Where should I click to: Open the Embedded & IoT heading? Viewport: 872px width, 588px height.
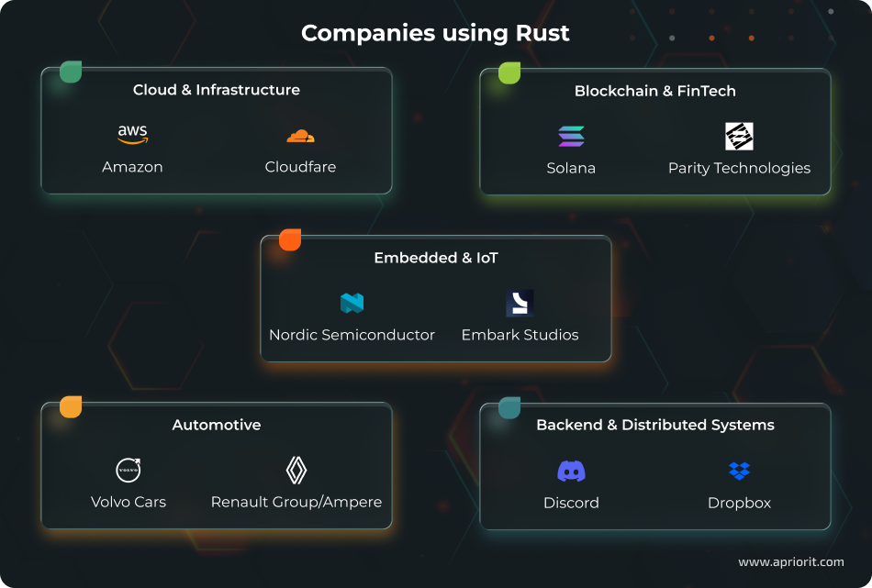pos(436,258)
